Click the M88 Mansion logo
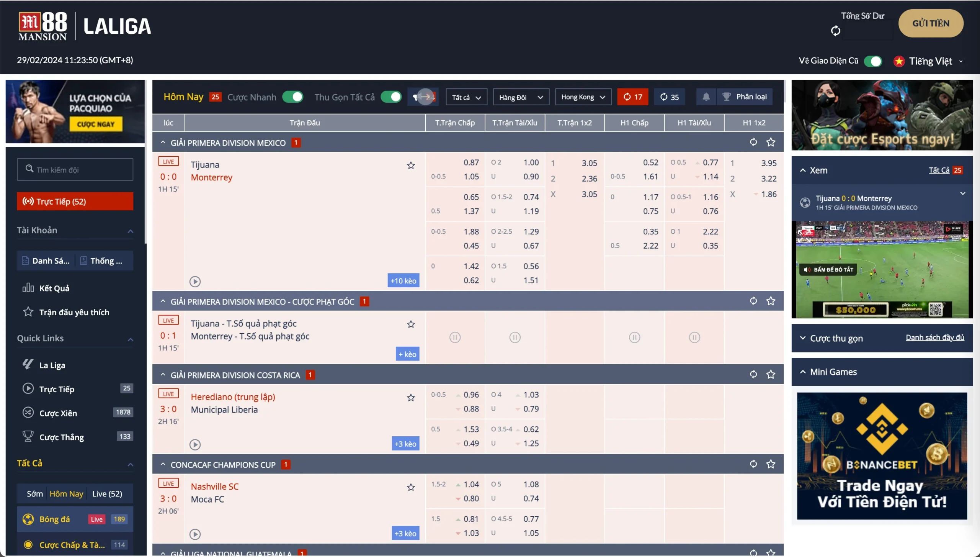Image resolution: width=980 pixels, height=557 pixels. pyautogui.click(x=42, y=26)
